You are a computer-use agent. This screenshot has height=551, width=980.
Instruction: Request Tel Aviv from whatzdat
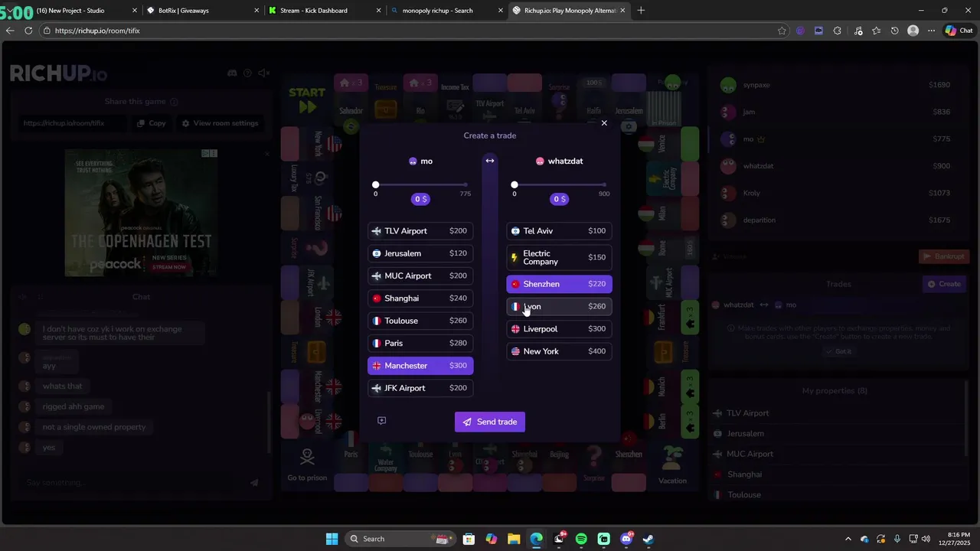(x=560, y=231)
